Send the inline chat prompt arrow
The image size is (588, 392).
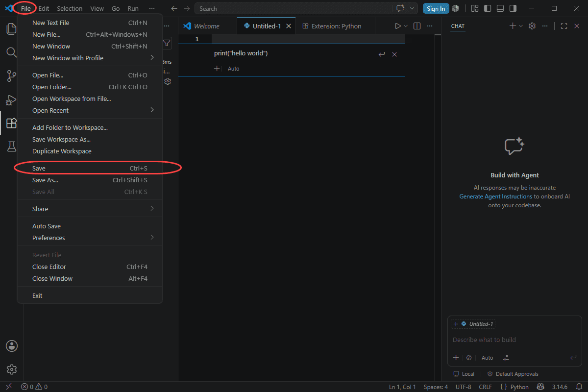pos(382,54)
